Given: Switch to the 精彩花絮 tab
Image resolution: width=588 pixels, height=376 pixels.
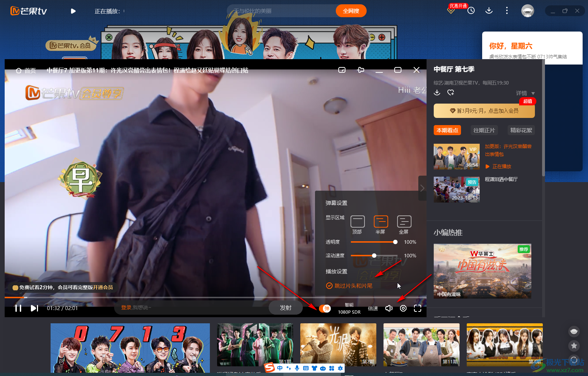Looking at the screenshot, I should click(x=521, y=130).
